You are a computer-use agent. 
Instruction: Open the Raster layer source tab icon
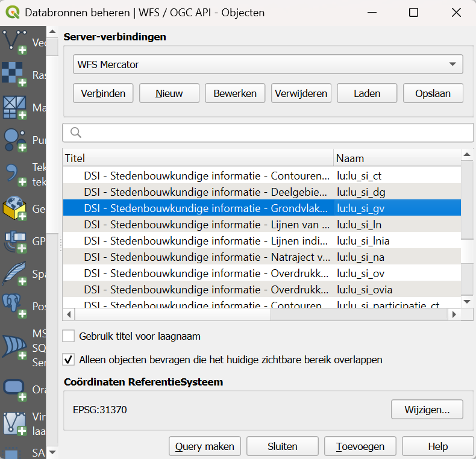point(14,75)
